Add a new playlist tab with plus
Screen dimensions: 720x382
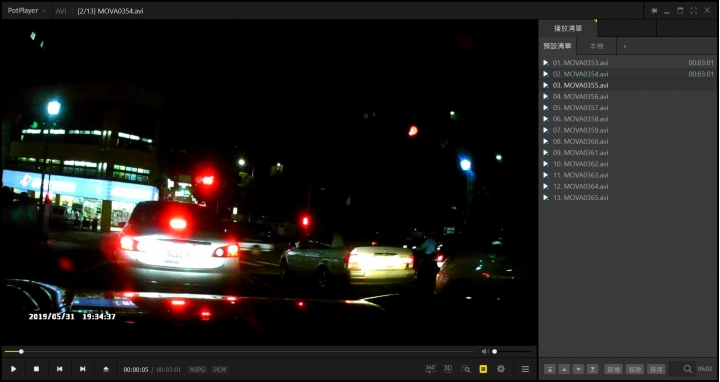[624, 46]
